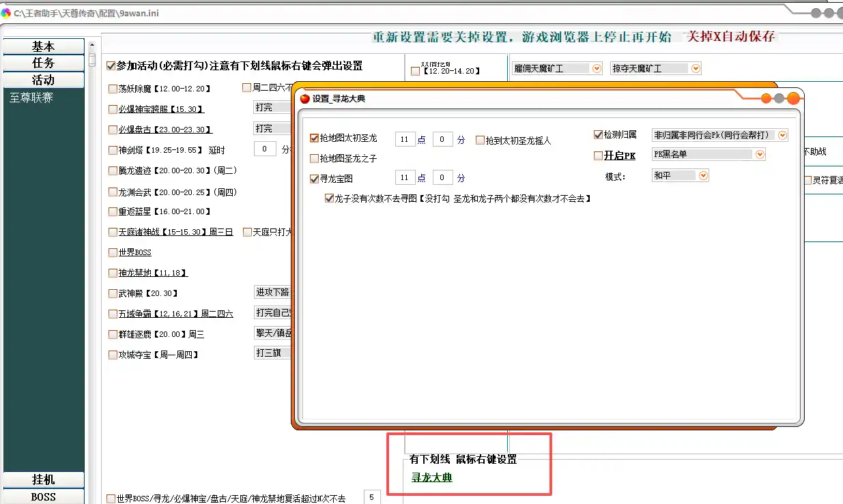Enable the 必爆盘古【23.00-23.30】 checkbox
The width and height of the screenshot is (843, 504).
(113, 130)
